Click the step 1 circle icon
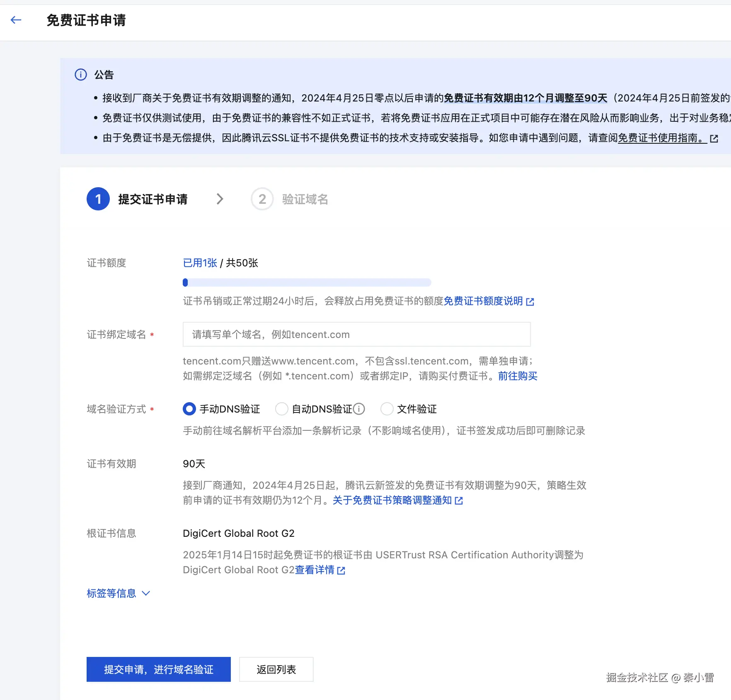The width and height of the screenshot is (731, 700). [x=98, y=199]
